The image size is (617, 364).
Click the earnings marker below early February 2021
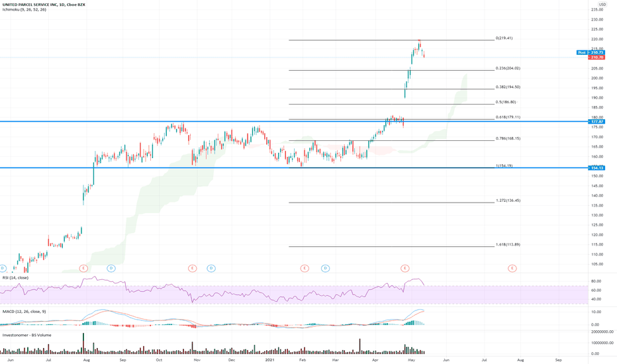(305, 269)
